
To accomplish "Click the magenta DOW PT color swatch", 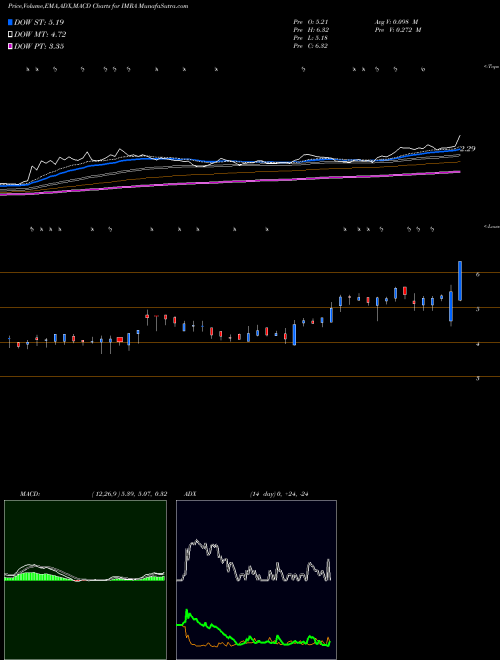I will 10,47.
